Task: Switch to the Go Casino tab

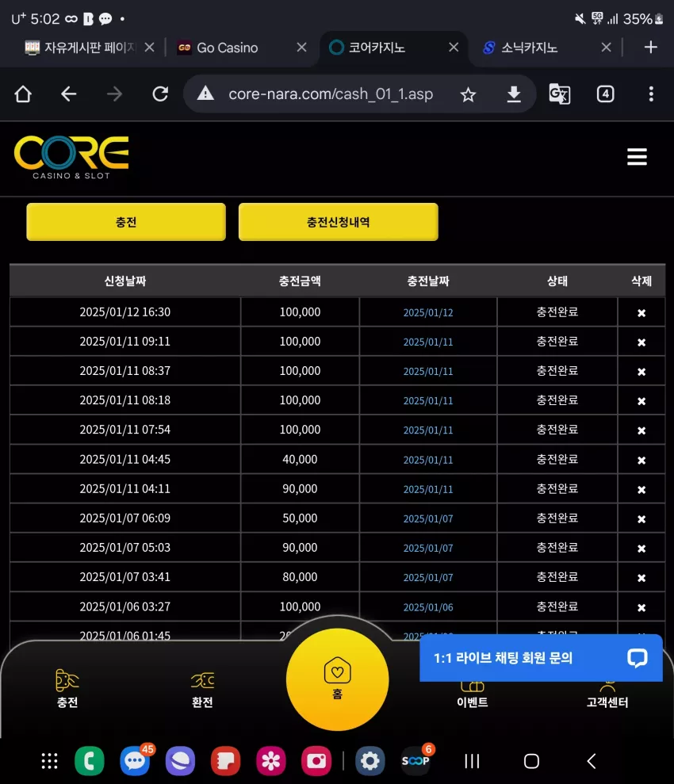Action: [x=218, y=48]
